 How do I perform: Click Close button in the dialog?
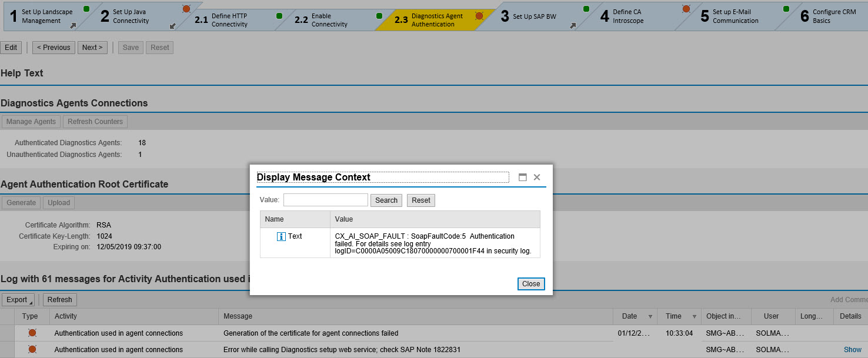[531, 284]
